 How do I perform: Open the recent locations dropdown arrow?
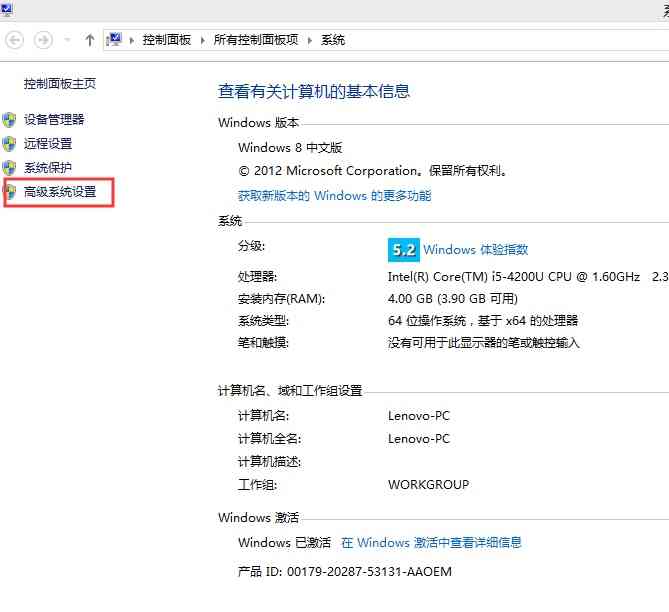point(67,41)
